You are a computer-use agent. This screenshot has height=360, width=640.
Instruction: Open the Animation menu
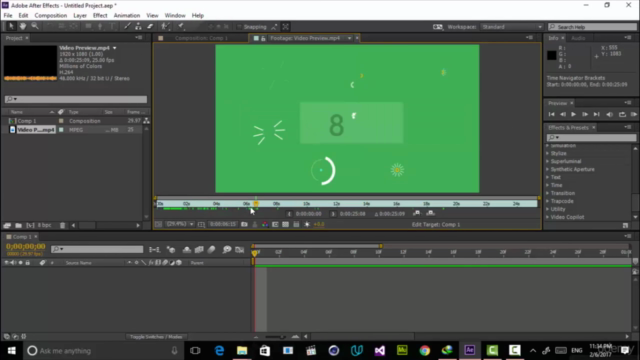click(x=127, y=16)
